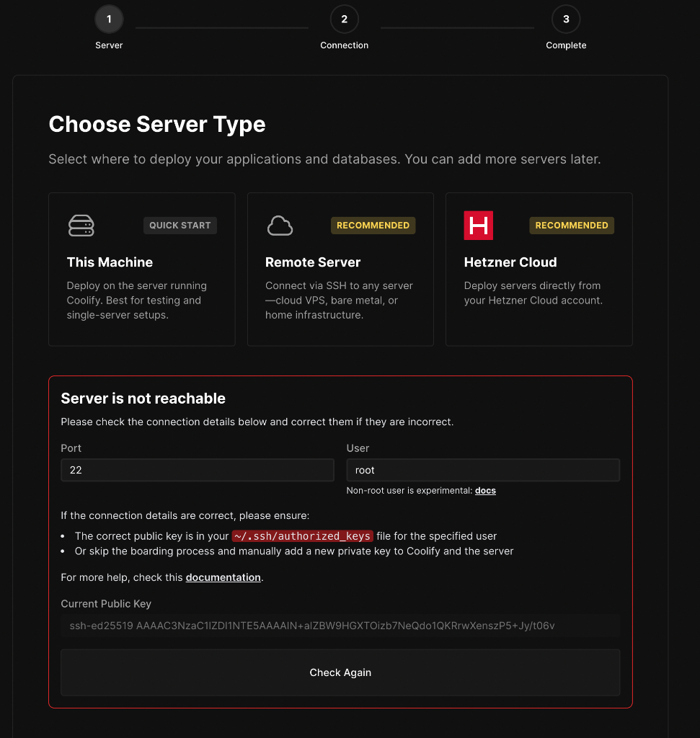Click the red Hetzner H logo
This screenshot has height=738, width=700.
477,225
